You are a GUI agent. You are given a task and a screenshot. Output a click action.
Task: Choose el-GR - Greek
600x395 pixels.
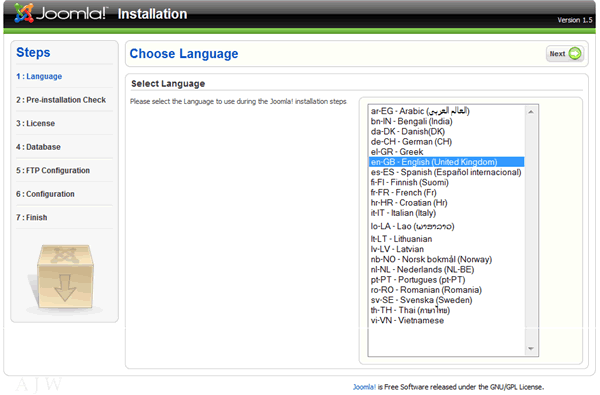click(x=447, y=152)
